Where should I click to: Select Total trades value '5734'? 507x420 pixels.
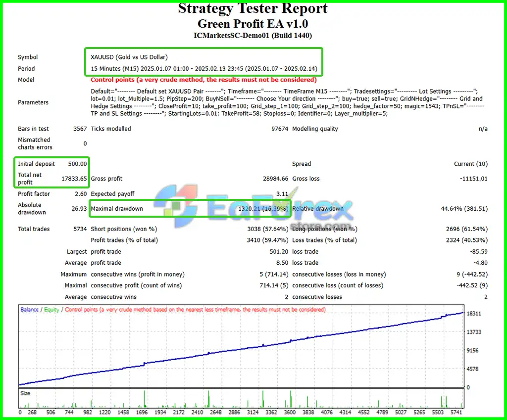(80, 229)
